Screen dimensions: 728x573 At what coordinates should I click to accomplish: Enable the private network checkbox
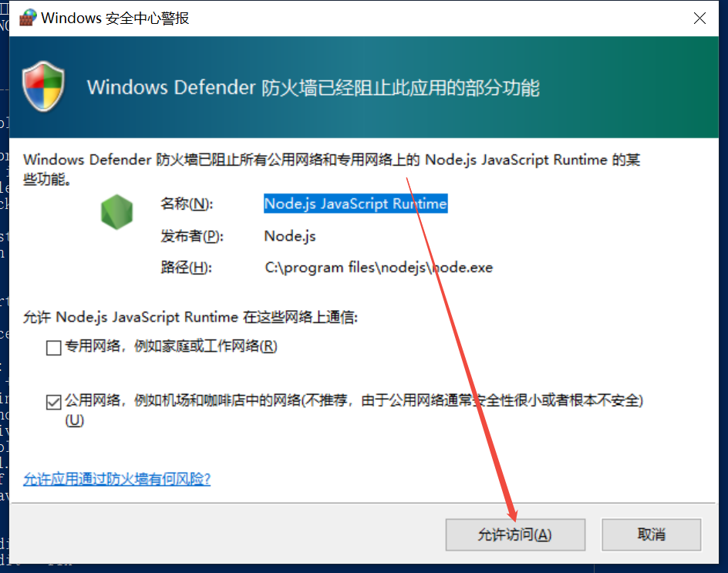coord(54,347)
